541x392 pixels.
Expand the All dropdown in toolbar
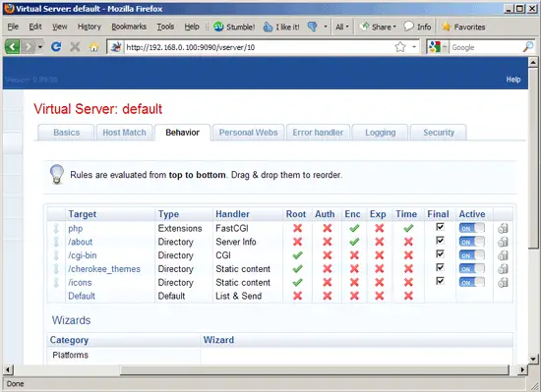[342, 27]
